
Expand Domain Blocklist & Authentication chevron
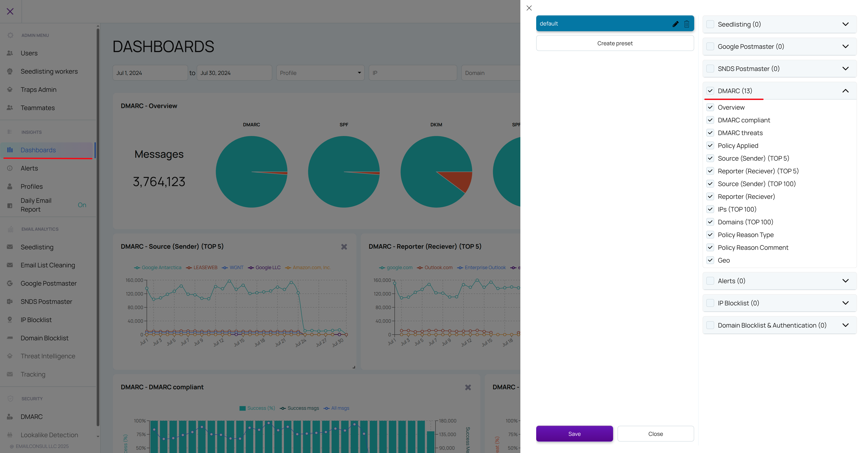coord(845,325)
